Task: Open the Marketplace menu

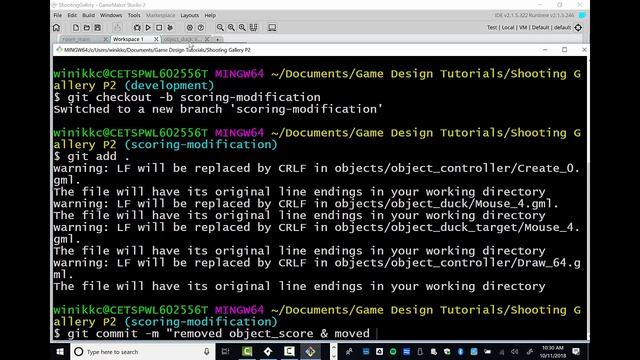Action: (x=160, y=15)
